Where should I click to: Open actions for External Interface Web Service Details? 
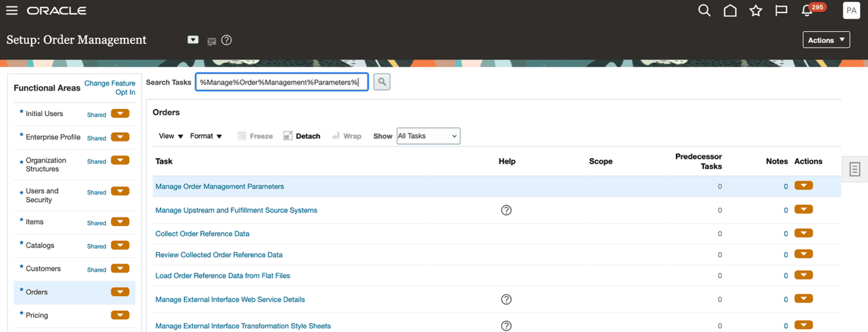(x=804, y=299)
